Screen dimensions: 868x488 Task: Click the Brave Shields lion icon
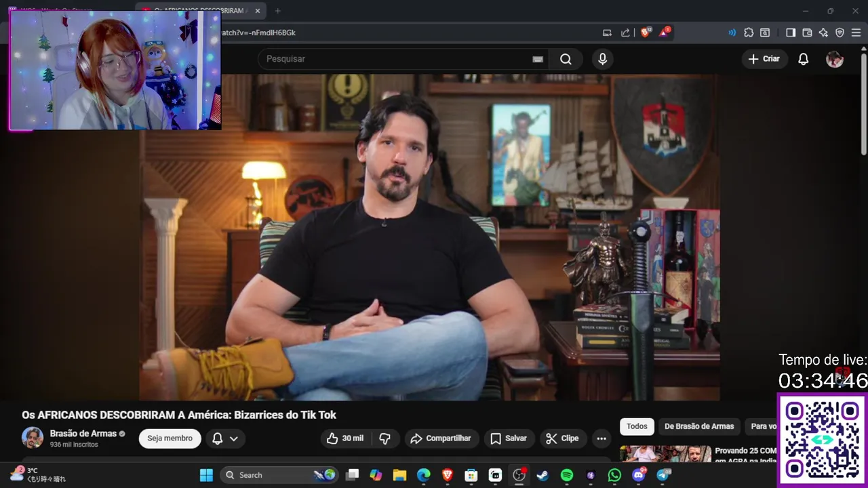click(645, 33)
